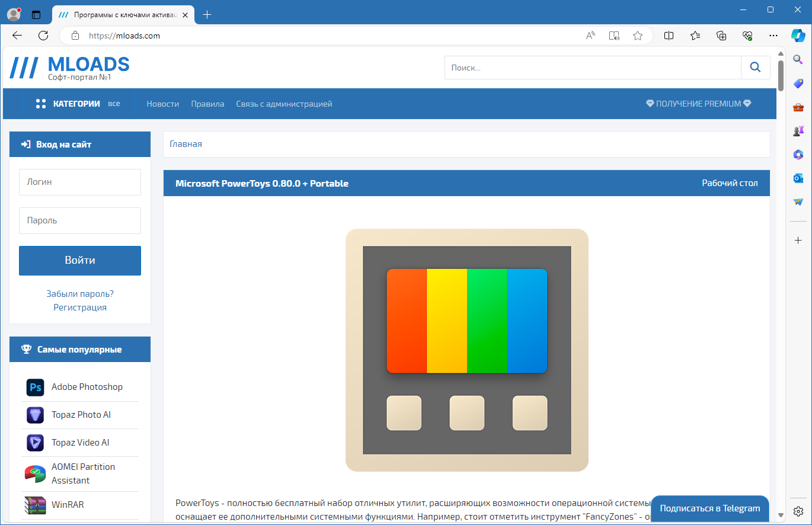This screenshot has width=812, height=525.
Task: Click scrollbar down arrow
Action: click(781, 514)
